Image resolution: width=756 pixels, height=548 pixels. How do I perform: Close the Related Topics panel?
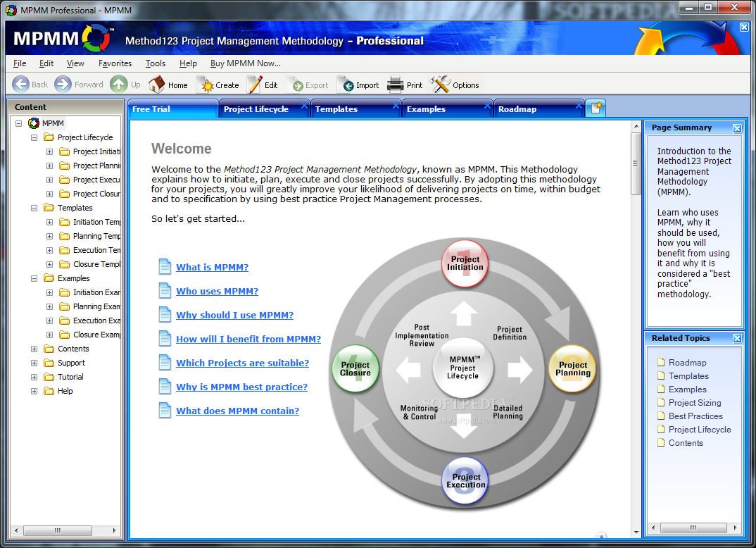(737, 338)
